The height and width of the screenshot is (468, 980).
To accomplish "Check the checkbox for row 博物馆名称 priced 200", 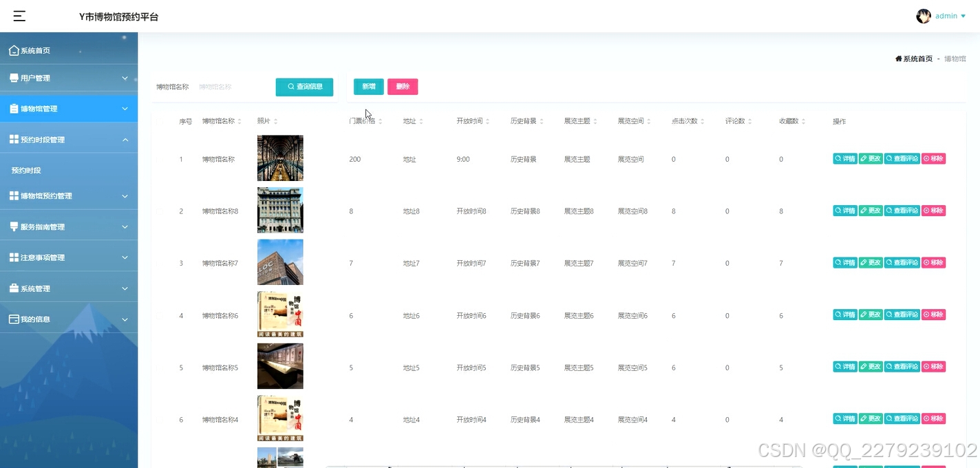I will (160, 159).
